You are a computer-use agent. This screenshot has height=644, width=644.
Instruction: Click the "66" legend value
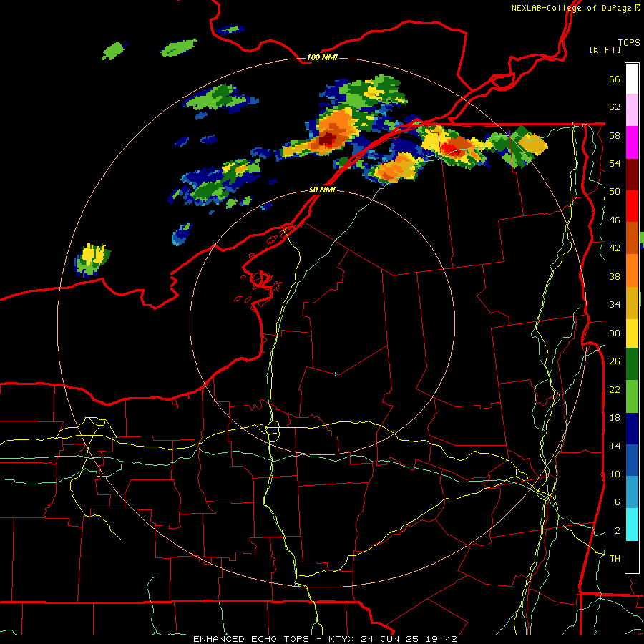615,79
